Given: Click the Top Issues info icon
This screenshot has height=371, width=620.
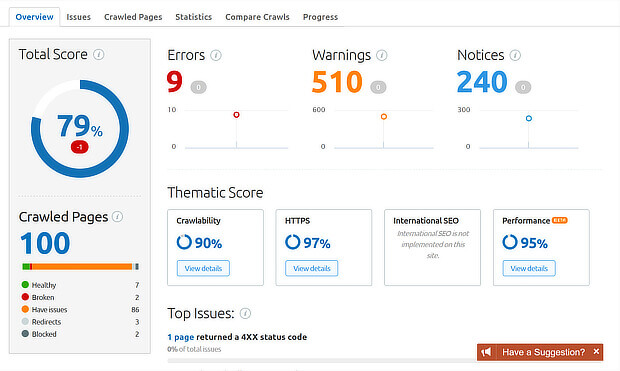Looking at the screenshot, I should point(245,314).
